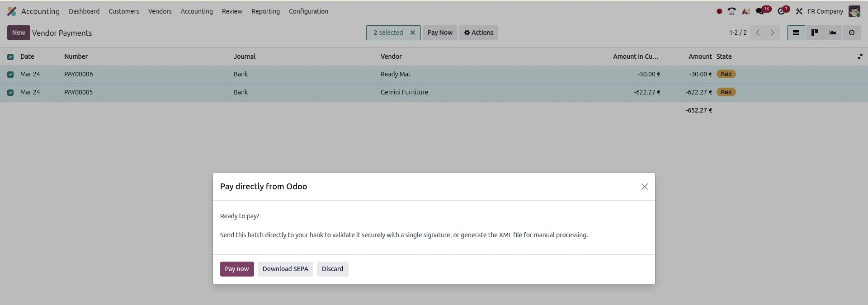The width and height of the screenshot is (868, 305).
Task: Open the Accounting menu item
Action: point(197,11)
